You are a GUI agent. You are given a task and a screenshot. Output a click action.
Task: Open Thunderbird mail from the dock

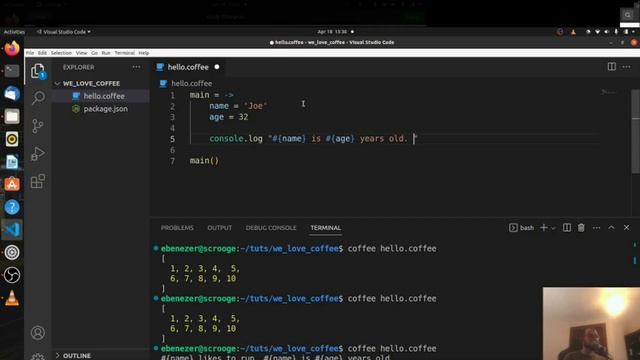point(12,94)
